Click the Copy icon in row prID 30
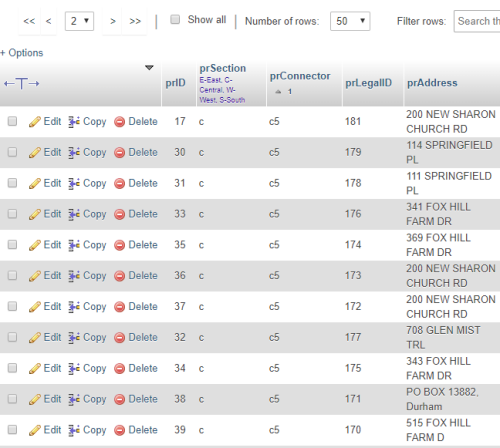This screenshot has width=500, height=448. tap(74, 153)
